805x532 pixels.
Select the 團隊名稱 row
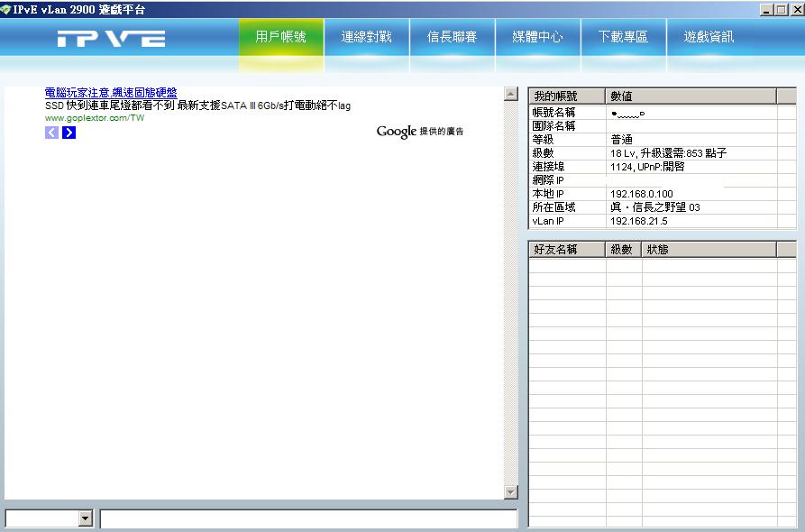663,126
